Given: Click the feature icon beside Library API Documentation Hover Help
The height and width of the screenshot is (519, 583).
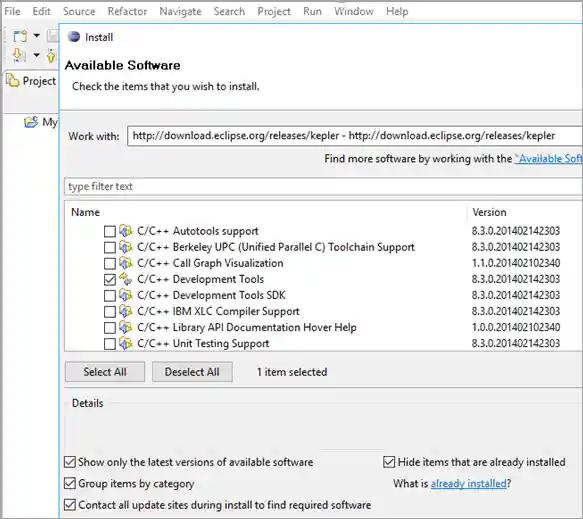Looking at the screenshot, I should (x=126, y=327).
